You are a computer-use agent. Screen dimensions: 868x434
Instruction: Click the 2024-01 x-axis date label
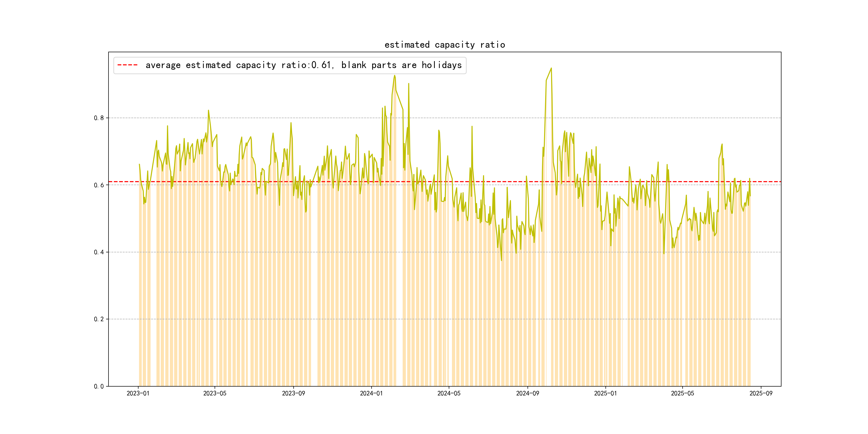(371, 393)
